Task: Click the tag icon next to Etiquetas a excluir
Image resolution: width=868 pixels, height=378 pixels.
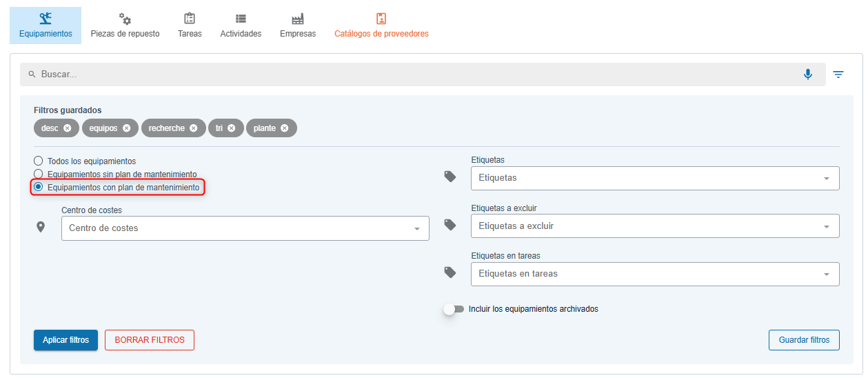Action: [450, 225]
